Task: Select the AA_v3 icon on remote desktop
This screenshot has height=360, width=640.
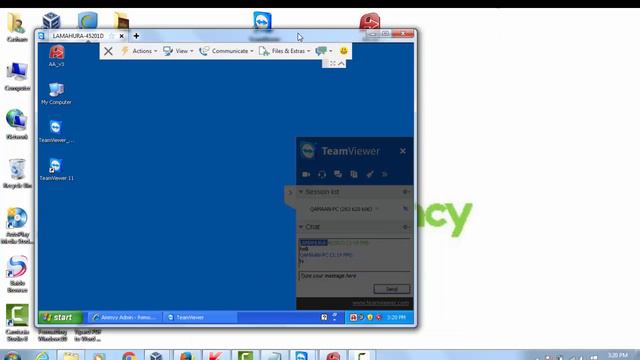Action: tap(56, 56)
